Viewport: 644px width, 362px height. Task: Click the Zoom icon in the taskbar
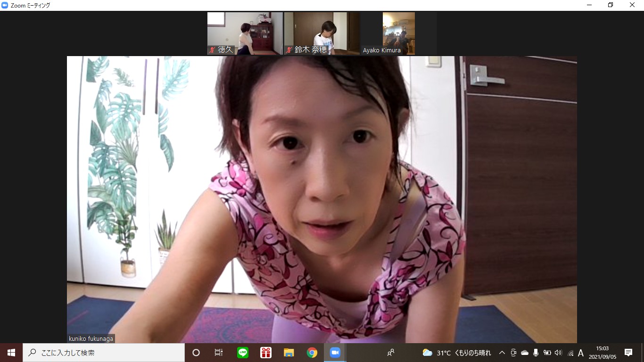(x=335, y=353)
